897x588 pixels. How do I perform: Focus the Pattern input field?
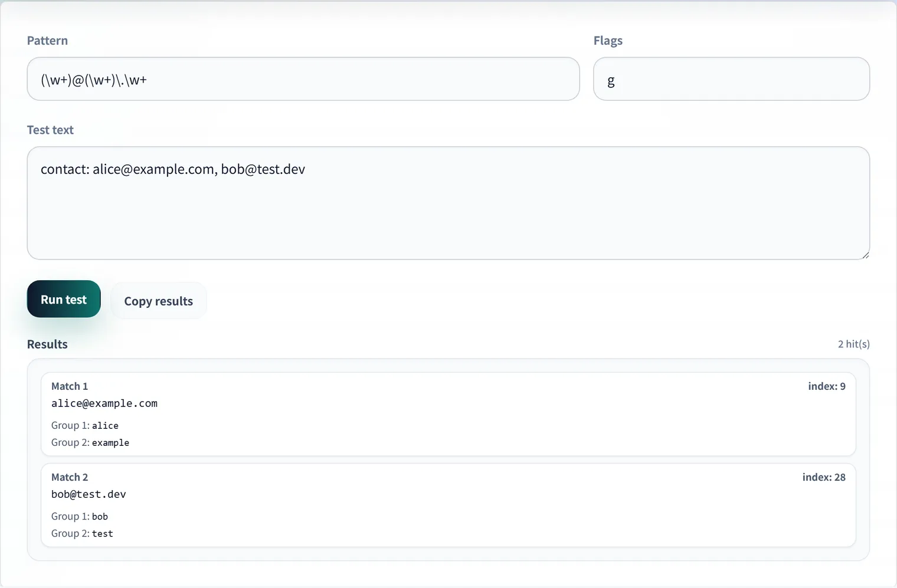pos(303,79)
